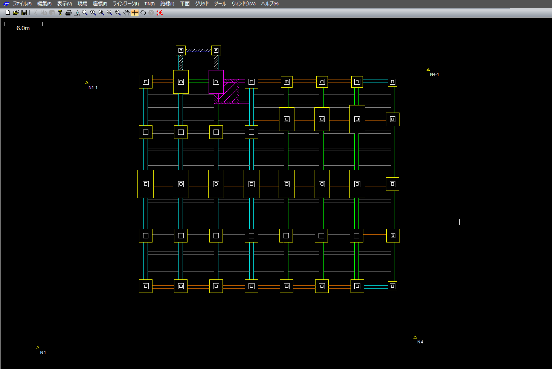Click the red arrow icon in toolbar
552x369 pixels.
tap(160, 13)
